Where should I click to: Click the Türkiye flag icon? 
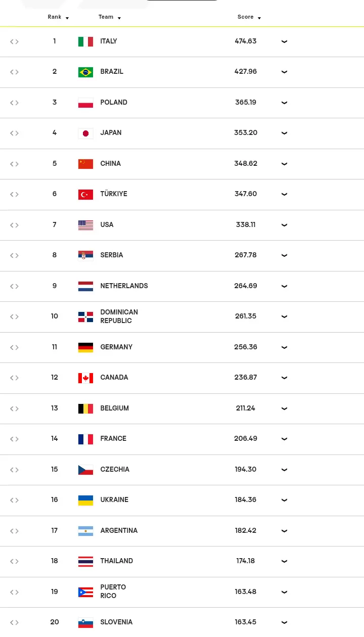[85, 194]
